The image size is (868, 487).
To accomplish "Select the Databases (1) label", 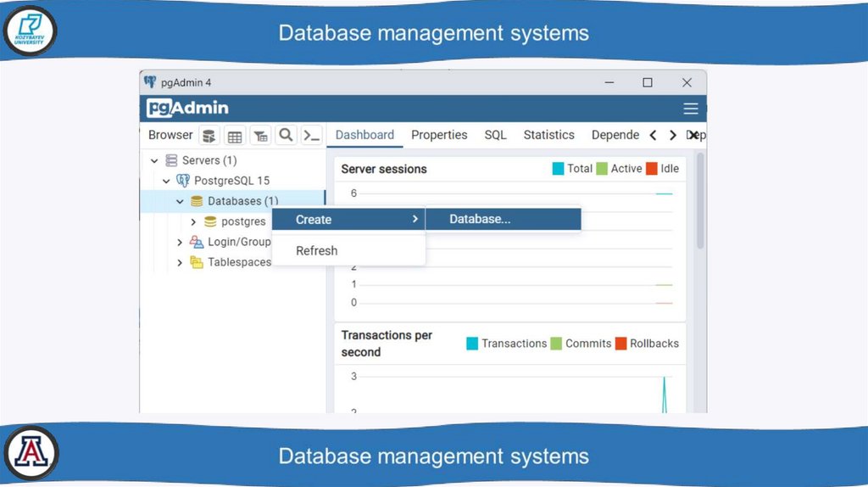I will (x=243, y=201).
